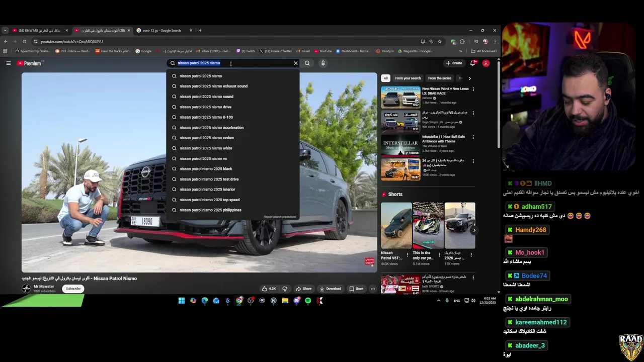Open options for This is the only car short
The width and height of the screenshot is (644, 362).
(x=439, y=255)
